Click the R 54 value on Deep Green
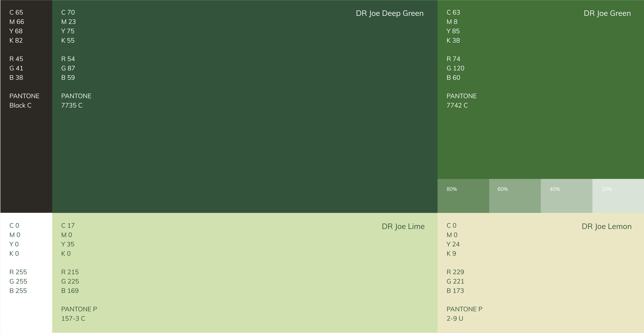The image size is (644, 333). tap(68, 59)
